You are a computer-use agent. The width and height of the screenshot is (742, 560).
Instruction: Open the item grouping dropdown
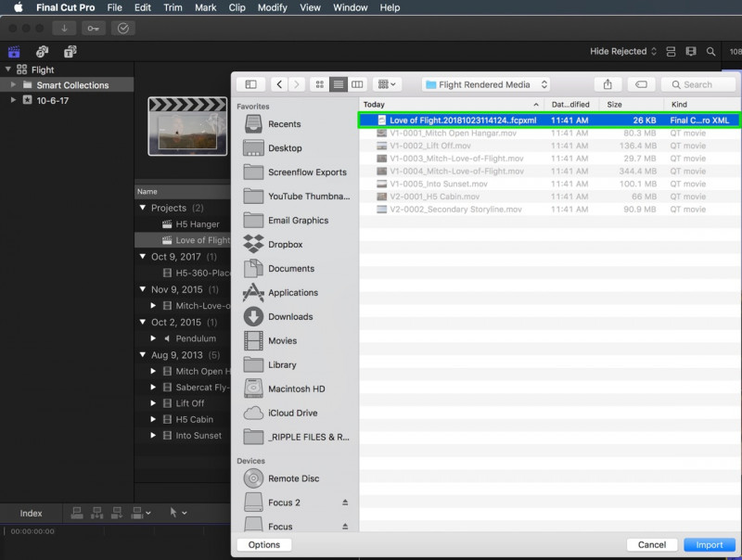pos(387,84)
